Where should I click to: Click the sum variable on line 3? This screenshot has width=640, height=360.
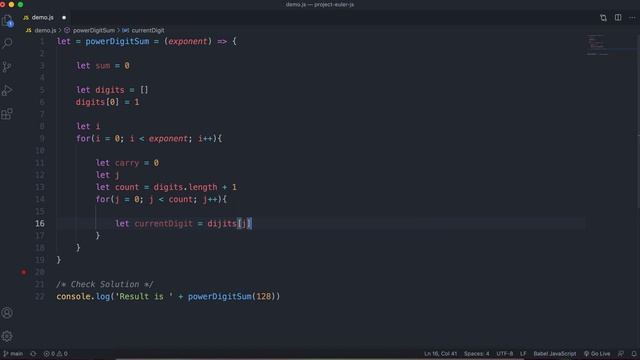point(102,66)
